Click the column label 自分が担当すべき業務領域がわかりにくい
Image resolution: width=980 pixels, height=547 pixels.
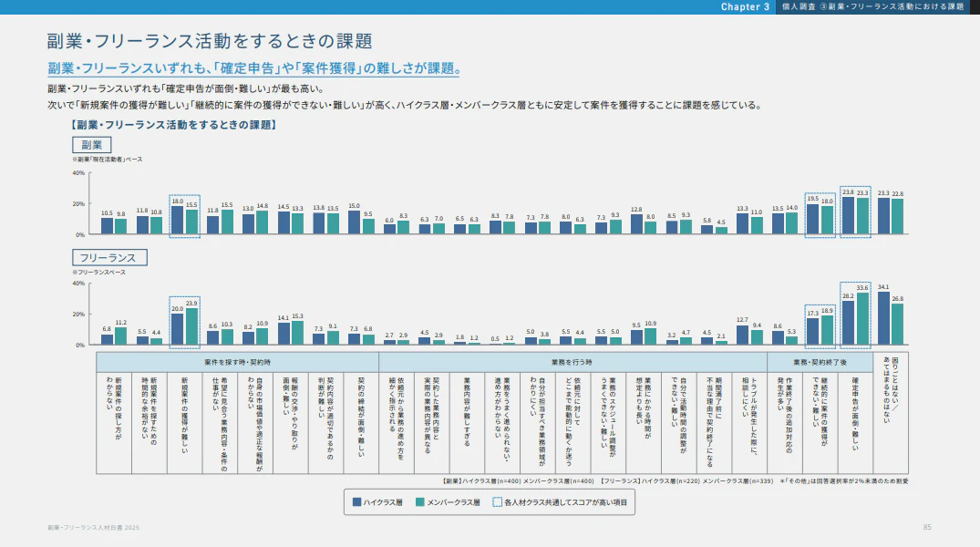click(x=538, y=420)
